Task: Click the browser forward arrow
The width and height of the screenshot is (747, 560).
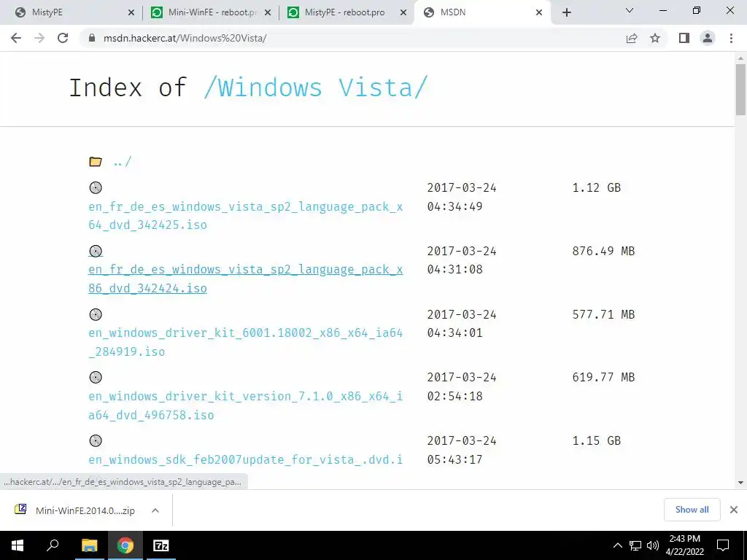Action: point(39,38)
